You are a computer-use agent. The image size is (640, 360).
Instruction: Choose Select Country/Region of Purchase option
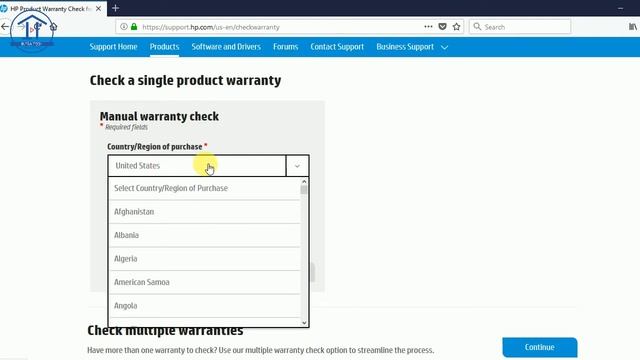(x=204, y=188)
